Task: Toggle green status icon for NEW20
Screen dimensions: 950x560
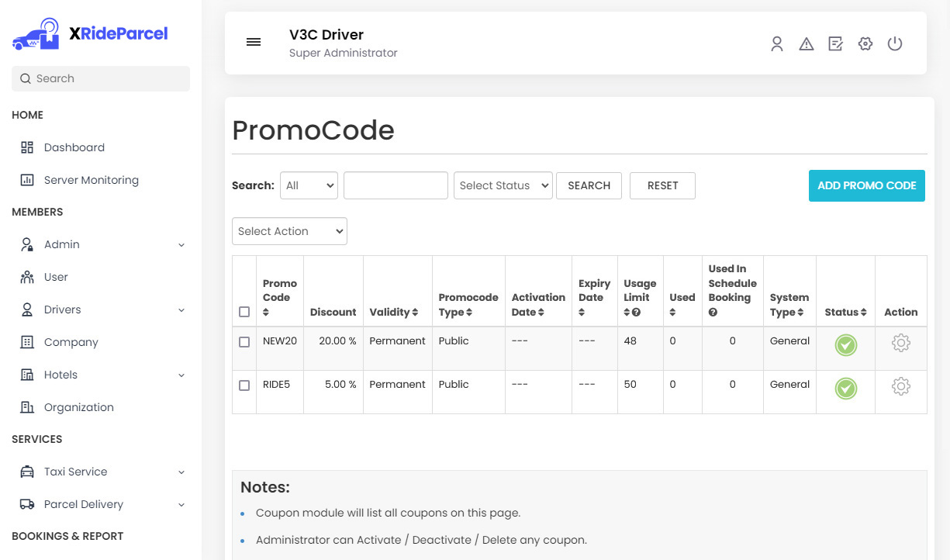Action: pyautogui.click(x=845, y=345)
